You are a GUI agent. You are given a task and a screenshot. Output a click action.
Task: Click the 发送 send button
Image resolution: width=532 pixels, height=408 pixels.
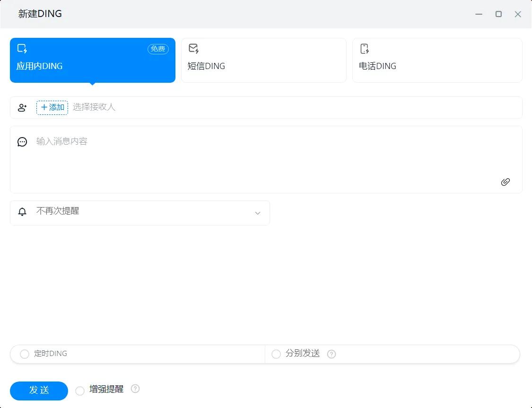pos(38,391)
